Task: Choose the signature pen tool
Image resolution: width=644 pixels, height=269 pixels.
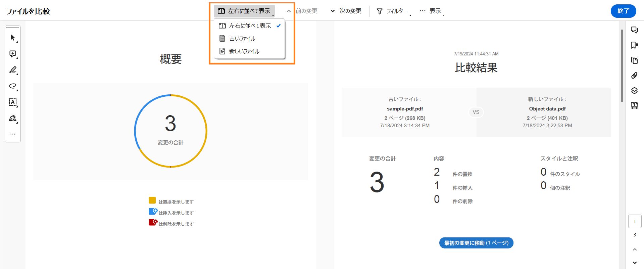Action: click(13, 118)
